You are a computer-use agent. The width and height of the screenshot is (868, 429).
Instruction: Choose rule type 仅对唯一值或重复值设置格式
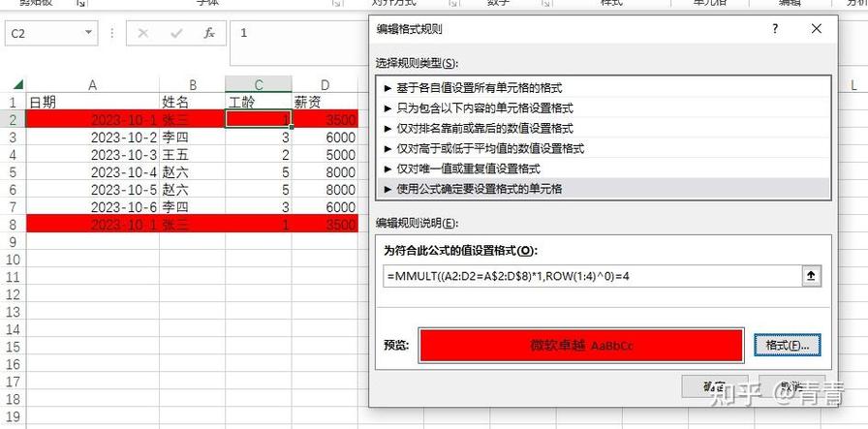pyautogui.click(x=603, y=169)
